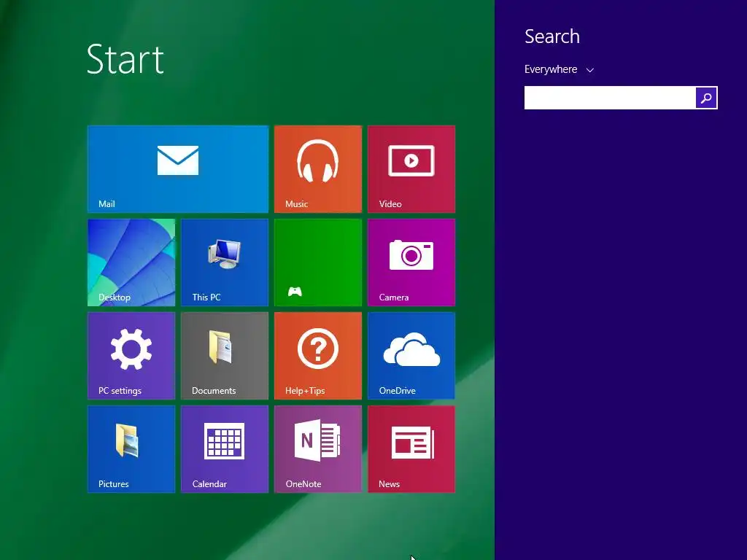Open the OneNote tile

pyautogui.click(x=318, y=449)
